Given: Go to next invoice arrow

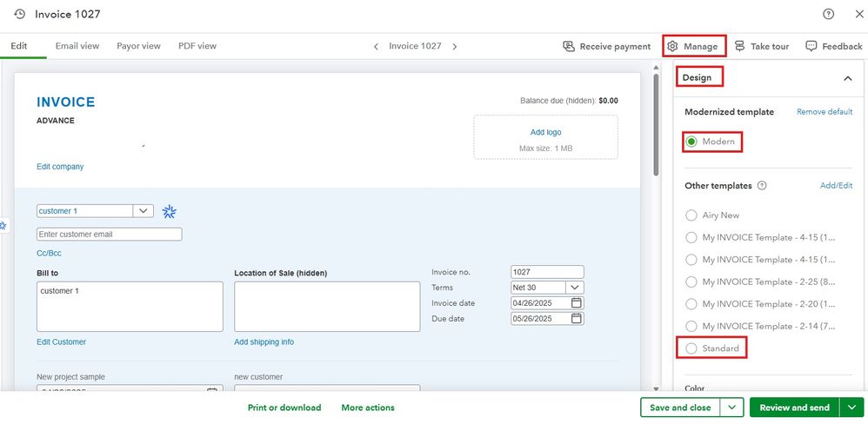Looking at the screenshot, I should [x=455, y=46].
